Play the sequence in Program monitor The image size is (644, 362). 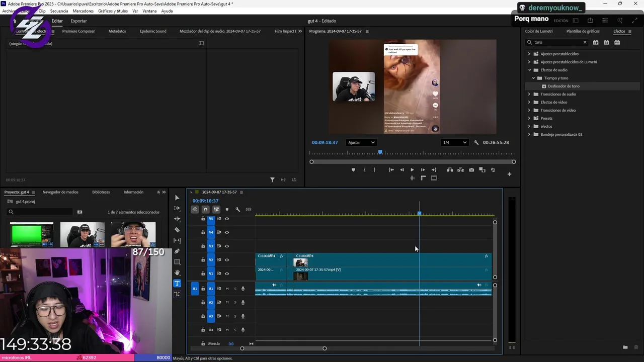point(412,170)
